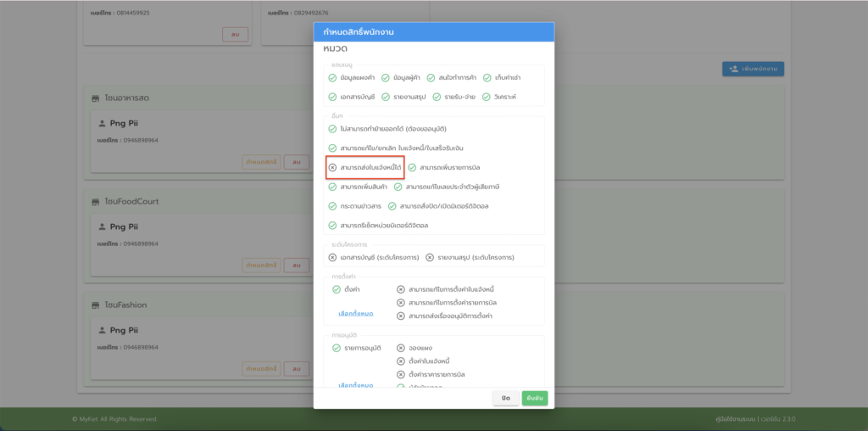Disable the วิเคราะห์ menu permission
This screenshot has height=431, width=868.
pos(486,97)
